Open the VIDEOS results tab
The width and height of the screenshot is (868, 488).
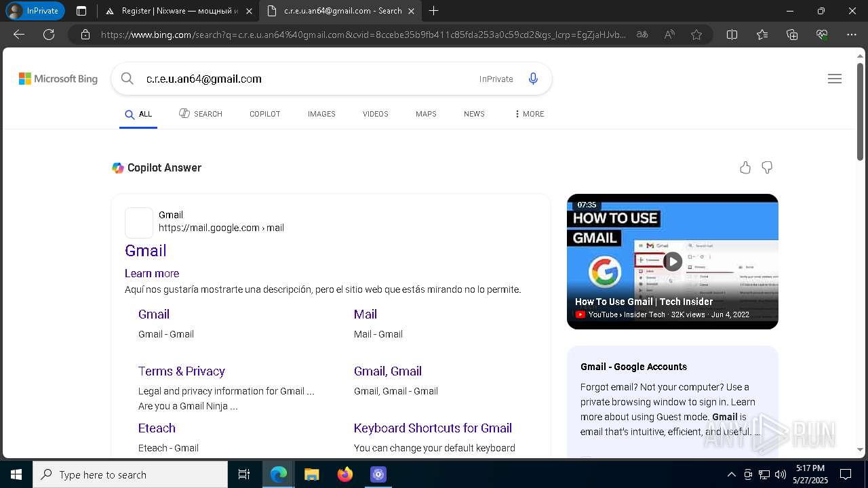point(375,114)
